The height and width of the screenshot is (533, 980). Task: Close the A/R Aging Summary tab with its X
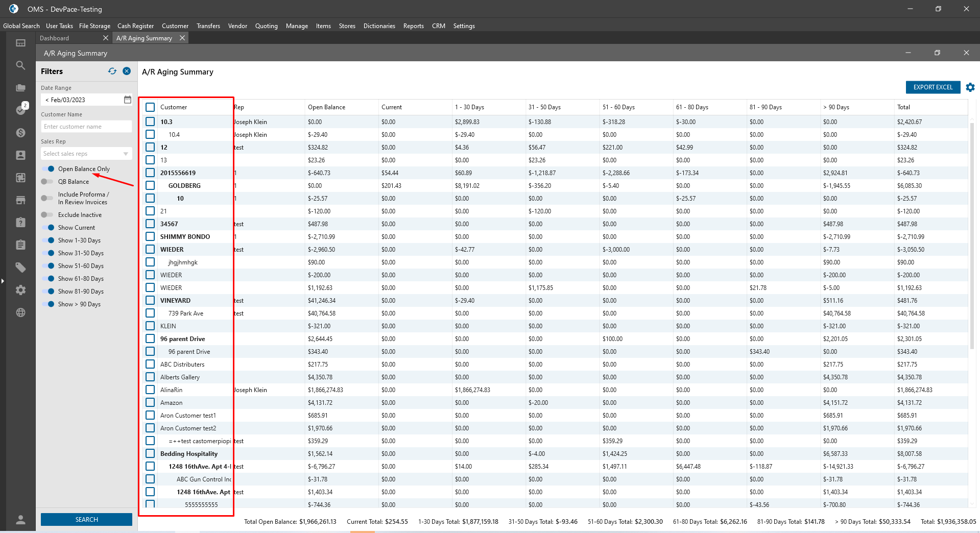[182, 38]
